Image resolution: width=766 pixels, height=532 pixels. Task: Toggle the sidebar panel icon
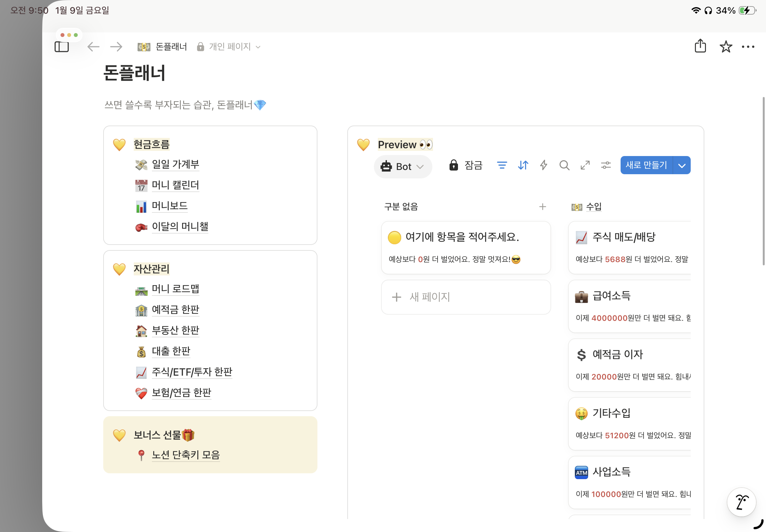[x=62, y=47]
